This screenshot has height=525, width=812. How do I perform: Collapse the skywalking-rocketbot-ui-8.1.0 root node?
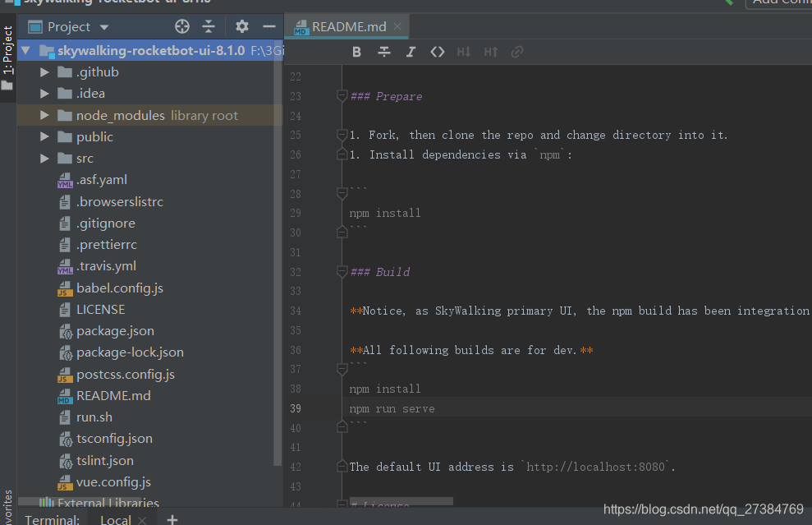(x=26, y=51)
